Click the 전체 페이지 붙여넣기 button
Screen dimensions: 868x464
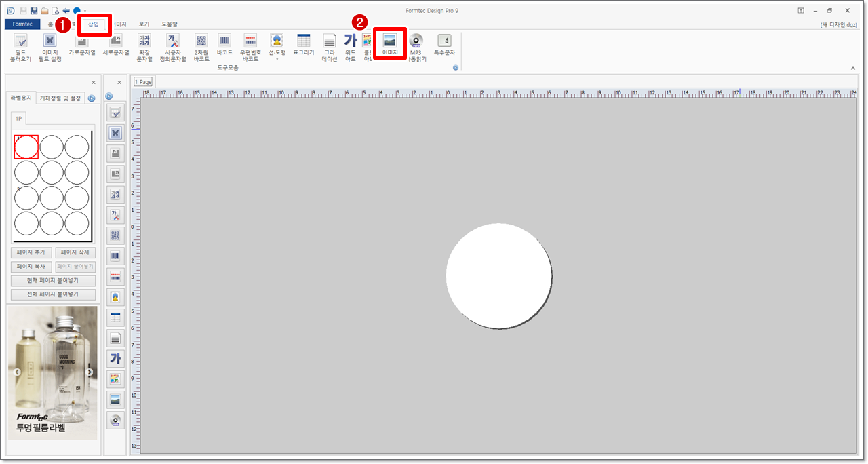tap(53, 295)
